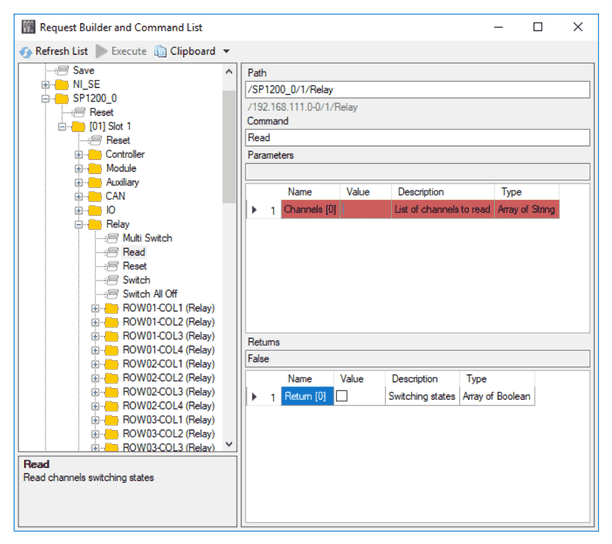Viewport: 612px width, 544px height.
Task: Click the tree scrollbar down arrow
Action: click(229, 444)
